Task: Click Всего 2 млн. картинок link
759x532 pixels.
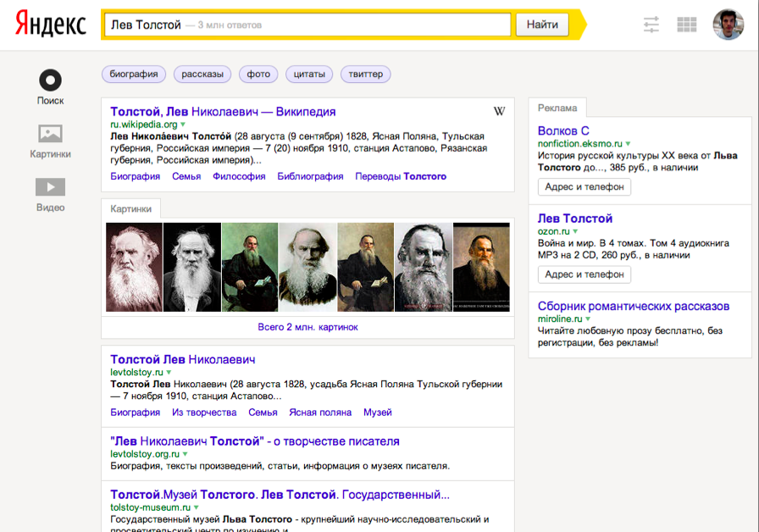Action: coord(307,327)
